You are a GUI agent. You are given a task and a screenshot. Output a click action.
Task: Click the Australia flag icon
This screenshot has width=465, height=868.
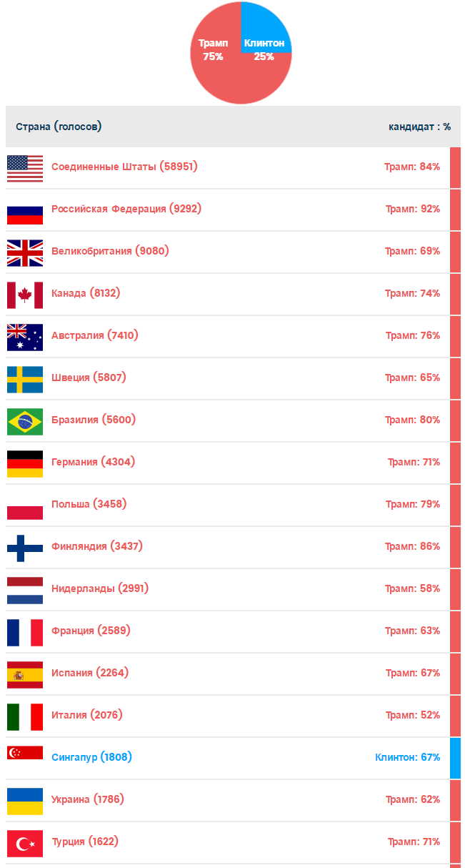coord(25,336)
